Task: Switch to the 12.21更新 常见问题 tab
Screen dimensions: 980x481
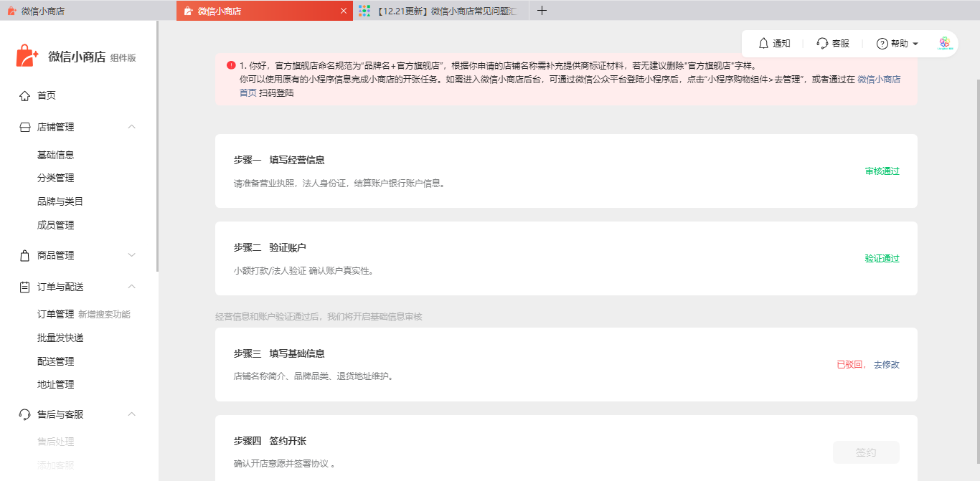Action: coord(441,11)
